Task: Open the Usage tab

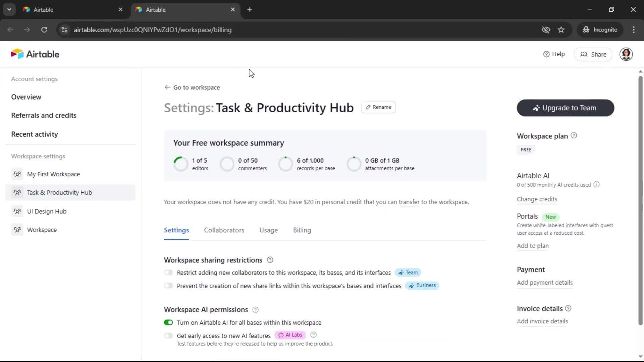Action: click(x=268, y=230)
